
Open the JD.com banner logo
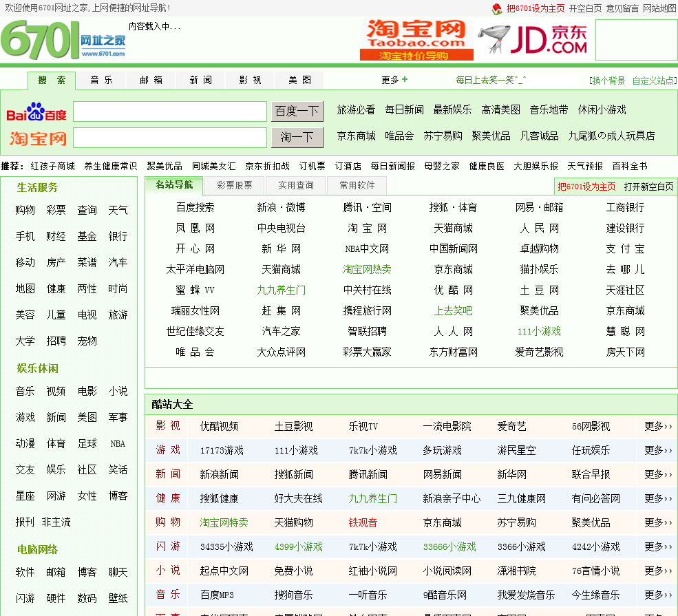533,40
